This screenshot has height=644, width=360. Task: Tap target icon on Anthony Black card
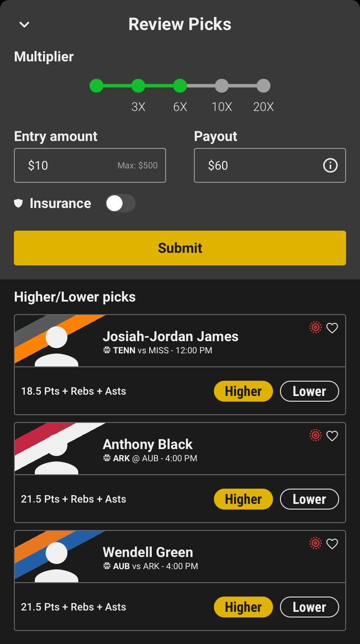316,436
